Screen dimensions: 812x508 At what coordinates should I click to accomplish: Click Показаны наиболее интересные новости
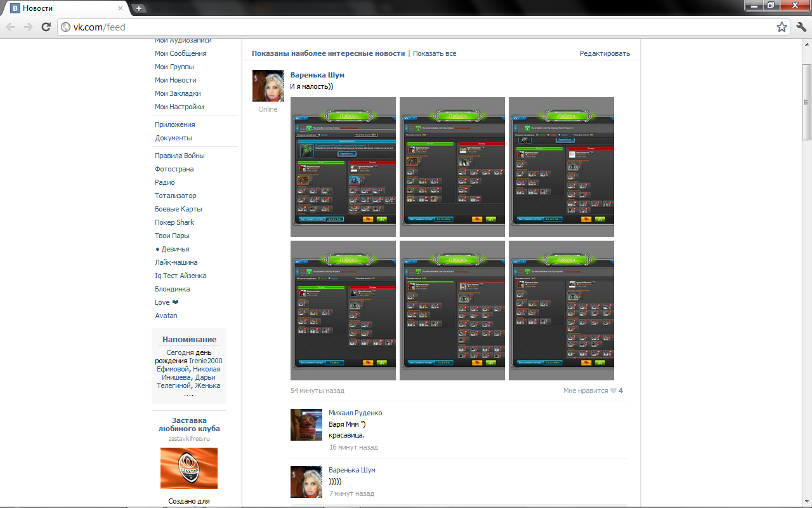[328, 53]
